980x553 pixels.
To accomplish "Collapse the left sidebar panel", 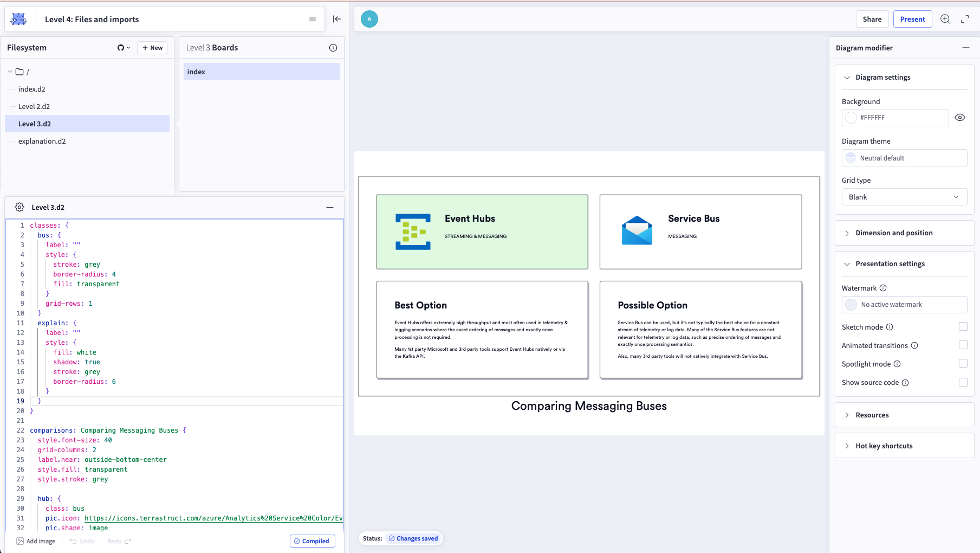I will click(x=337, y=19).
